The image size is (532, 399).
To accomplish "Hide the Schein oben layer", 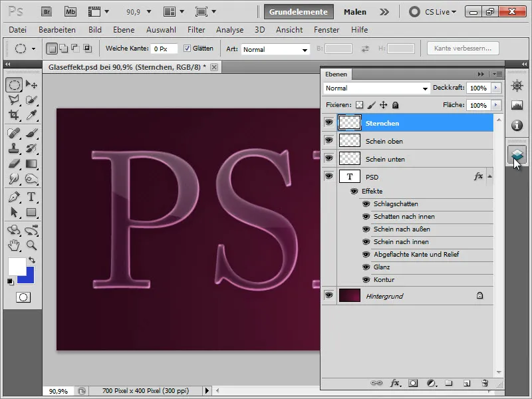I will 329,140.
